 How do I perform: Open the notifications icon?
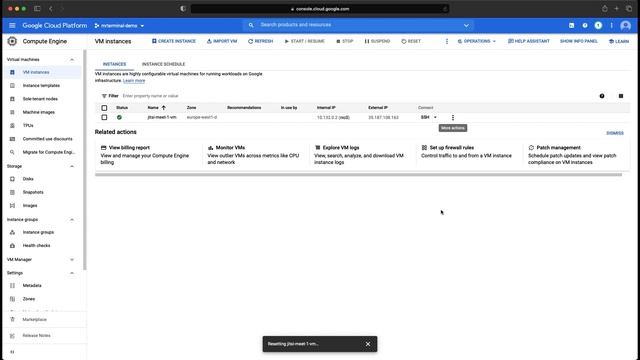point(598,25)
